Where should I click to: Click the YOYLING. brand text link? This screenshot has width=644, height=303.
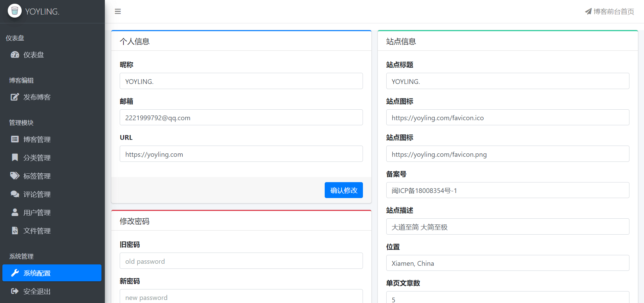click(x=42, y=12)
